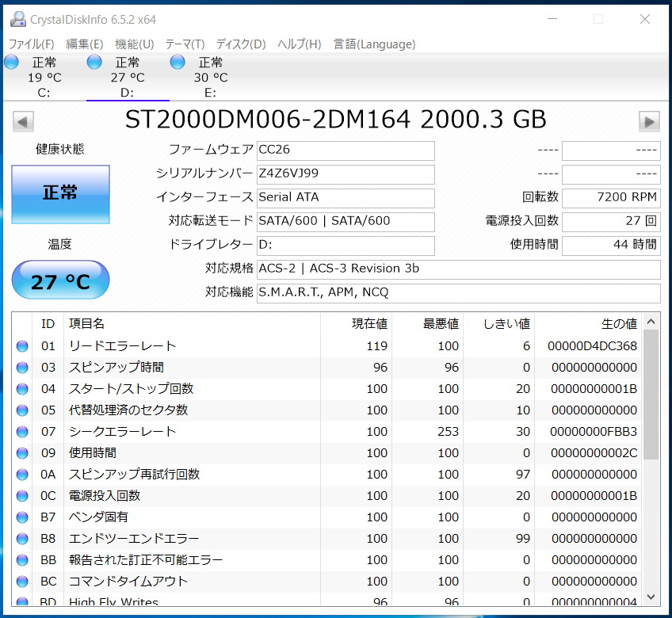Click the 項目名 column header
The image size is (672, 618).
coord(192,323)
